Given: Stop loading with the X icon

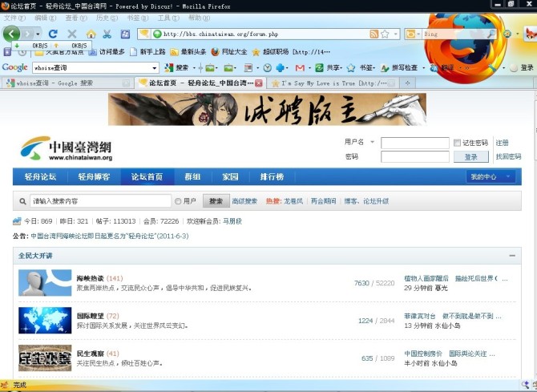Looking at the screenshot, I should pyautogui.click(x=72, y=34).
